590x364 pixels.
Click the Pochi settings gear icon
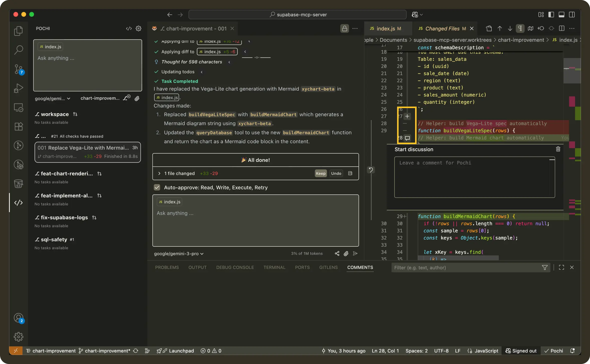tap(138, 29)
